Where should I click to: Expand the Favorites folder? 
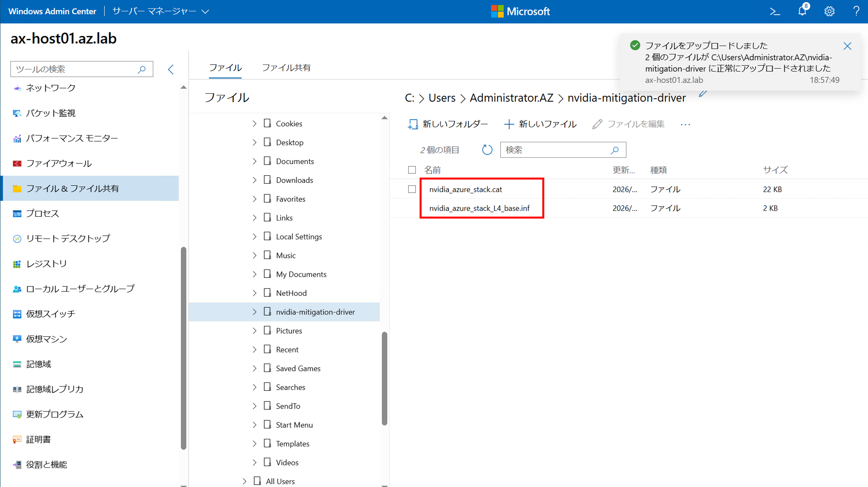point(254,199)
